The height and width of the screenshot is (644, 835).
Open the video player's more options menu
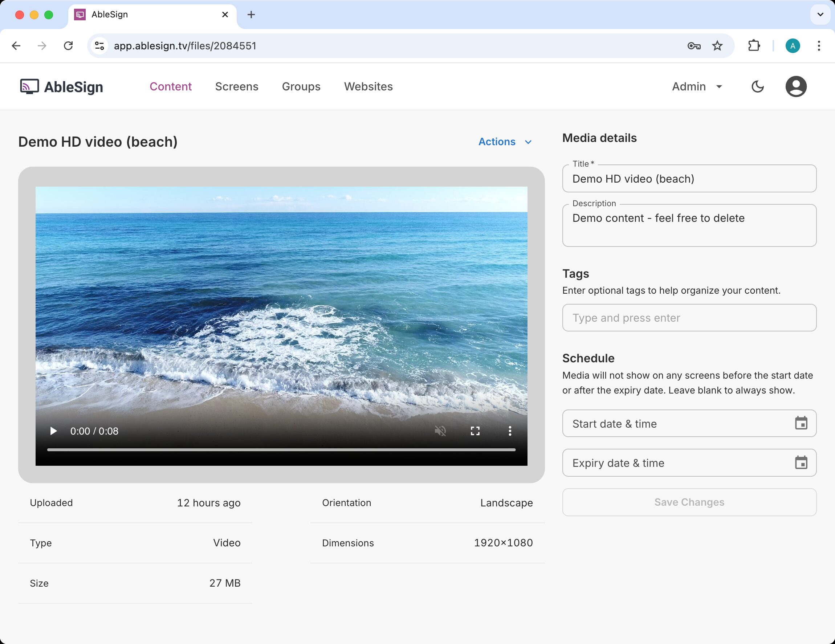(x=510, y=431)
